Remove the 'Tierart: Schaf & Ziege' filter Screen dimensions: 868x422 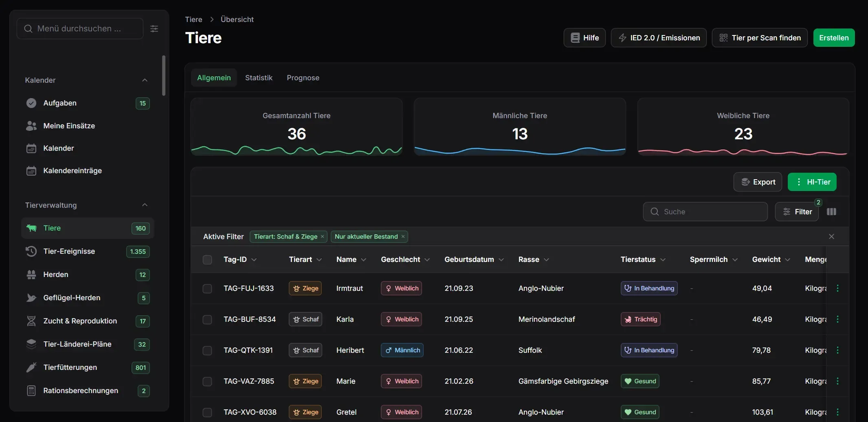coord(322,237)
